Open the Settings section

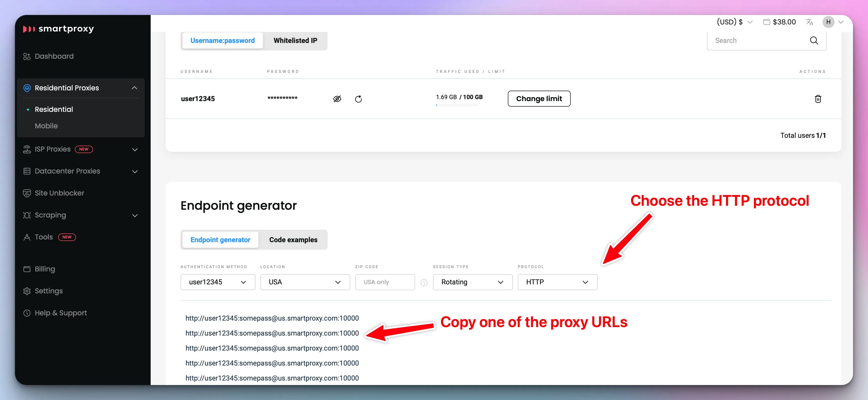(x=49, y=291)
